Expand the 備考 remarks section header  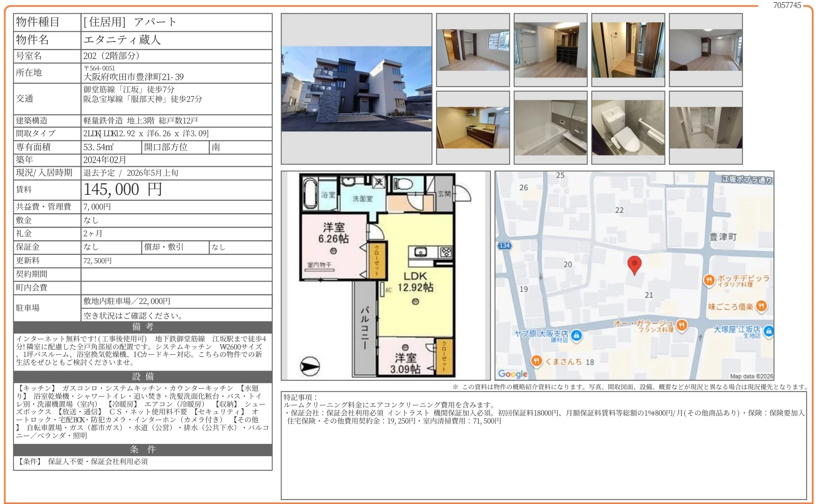142,328
